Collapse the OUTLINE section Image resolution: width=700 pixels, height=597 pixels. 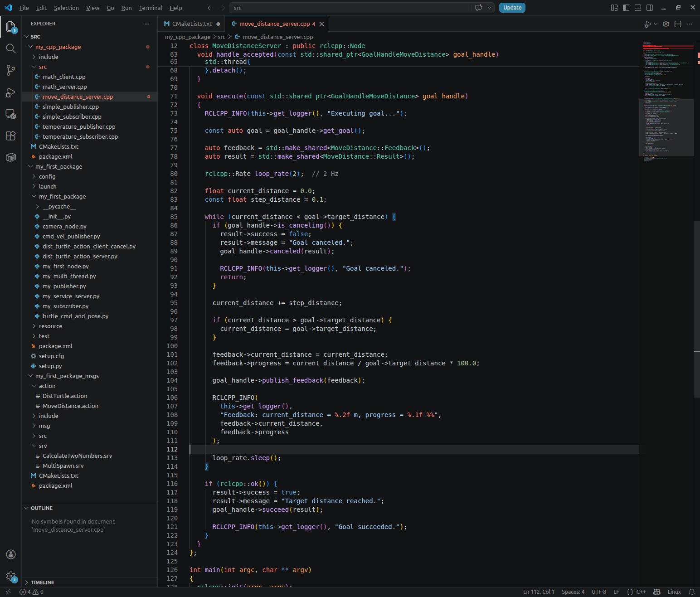[89, 508]
